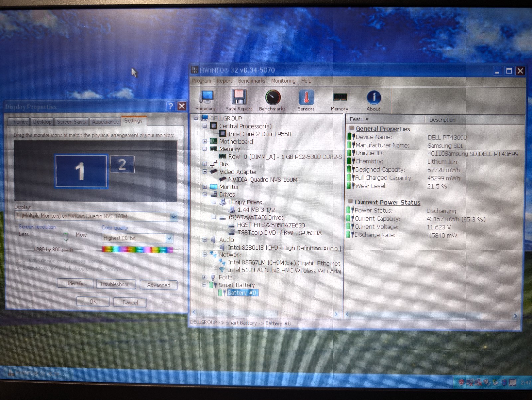This screenshot has width=532, height=400.
Task: Click the Drives icon in the tree
Action: click(214, 194)
